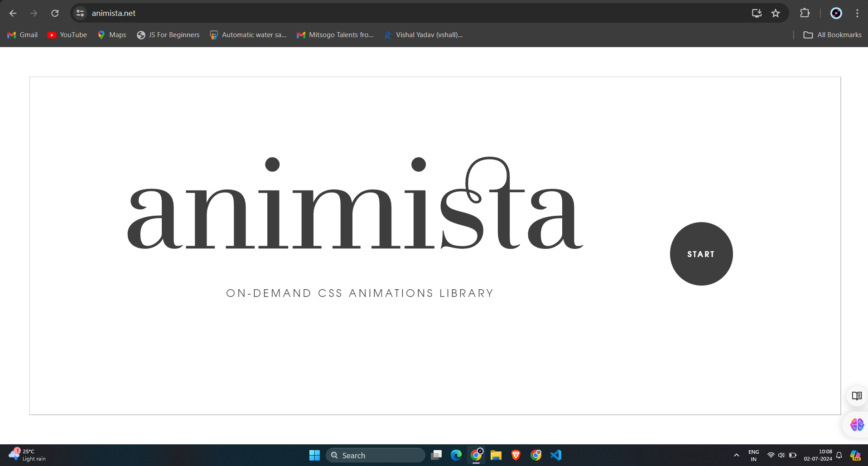Screen dimensions: 868x466
Task: Go forward to the next page
Action: click(x=34, y=13)
